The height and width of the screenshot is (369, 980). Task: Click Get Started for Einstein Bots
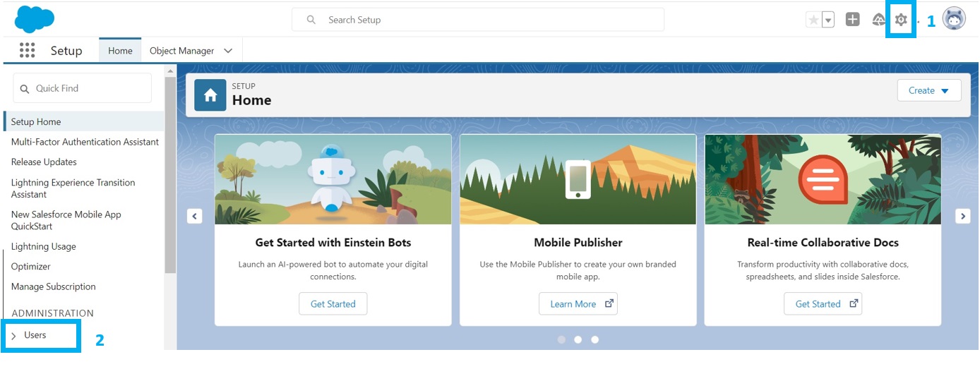(333, 304)
